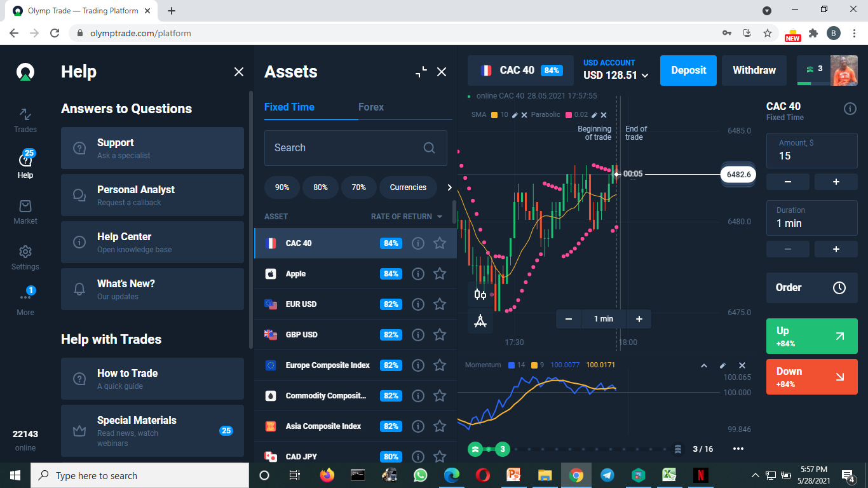Open the chart type candlestick icon
Screen dimensions: 868x488
[480, 294]
